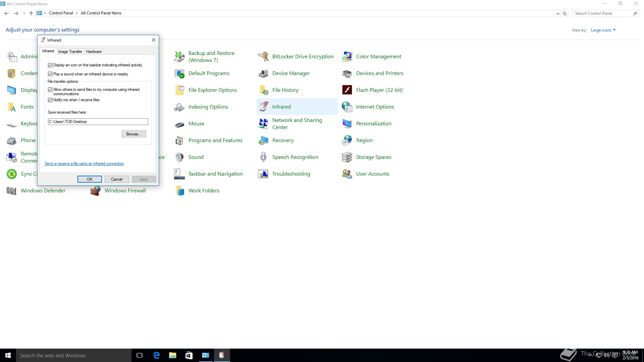
Task: Open Personalization icon
Action: [347, 124]
